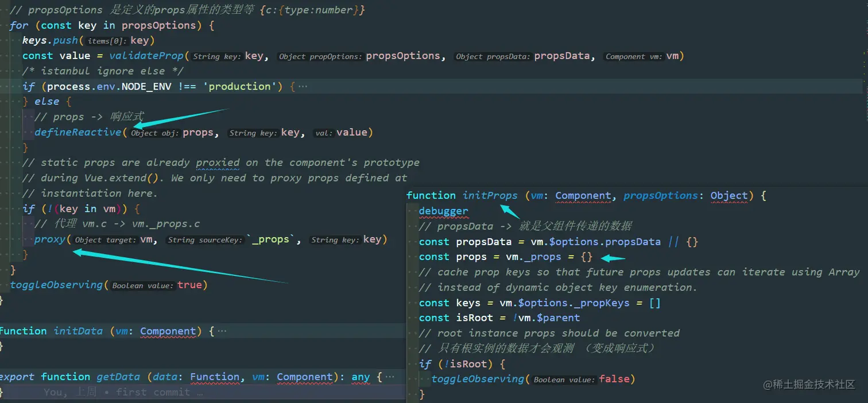
Task: Click the 'val:' inlay hint
Action: [x=324, y=133]
